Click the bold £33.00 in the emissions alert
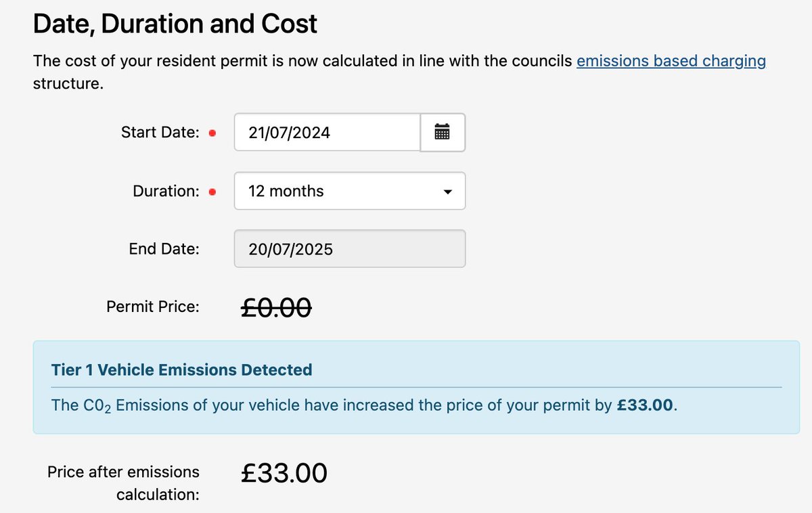Viewport: 812px width, 513px height. pos(646,405)
